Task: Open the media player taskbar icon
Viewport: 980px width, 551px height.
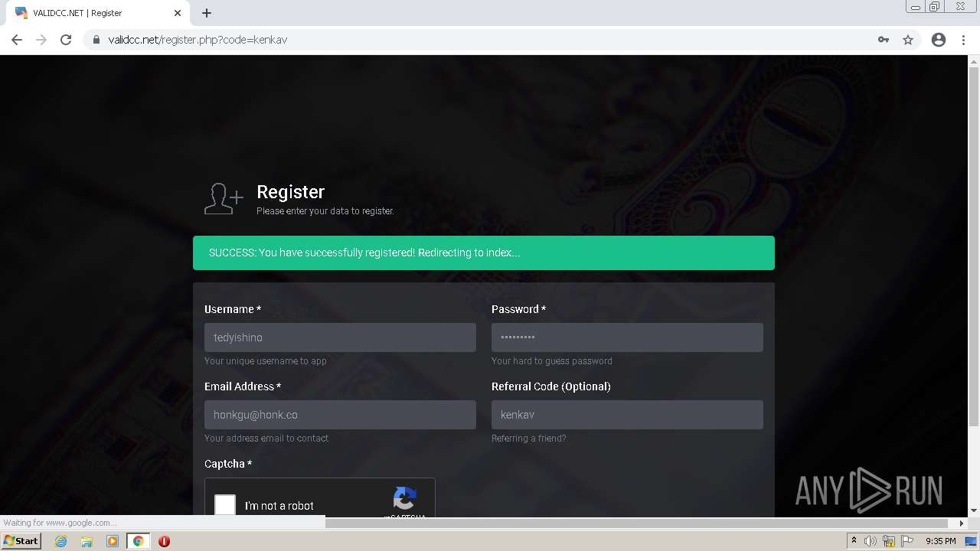Action: point(113,541)
